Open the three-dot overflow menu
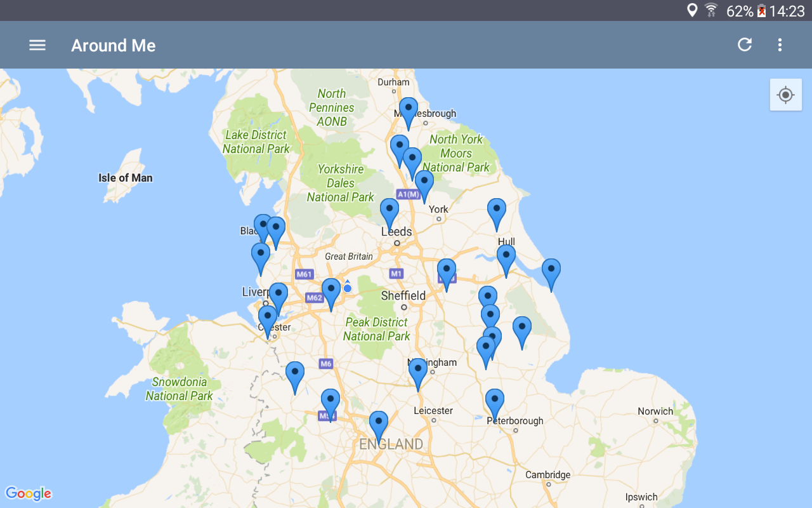Screen dimensions: 812x508 (x=780, y=44)
